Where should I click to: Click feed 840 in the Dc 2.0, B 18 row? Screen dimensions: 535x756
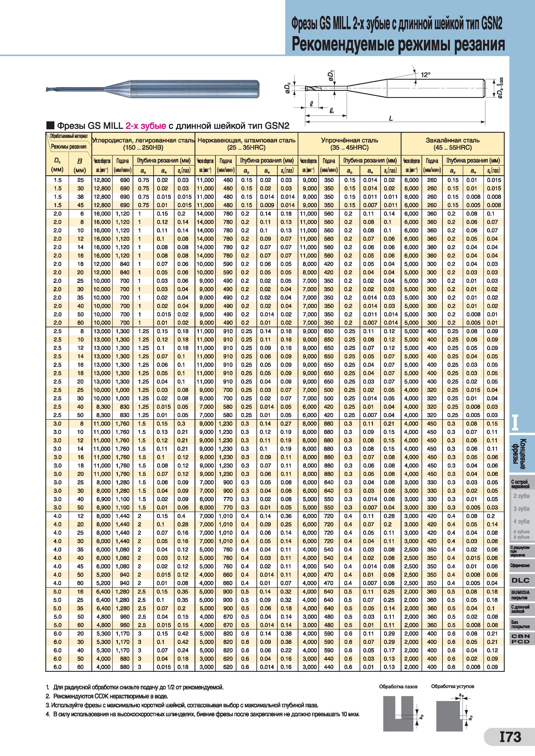[x=125, y=264]
